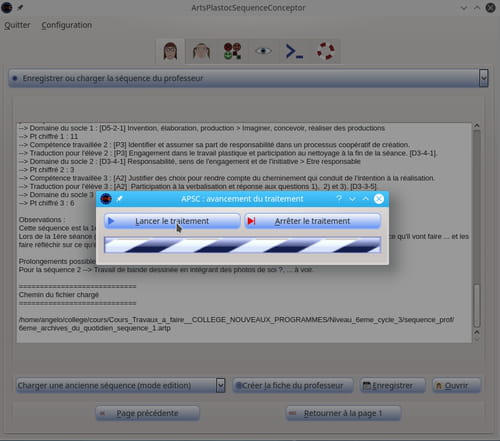
Task: Click the pin icon in dialog title bar
Action: point(120,199)
